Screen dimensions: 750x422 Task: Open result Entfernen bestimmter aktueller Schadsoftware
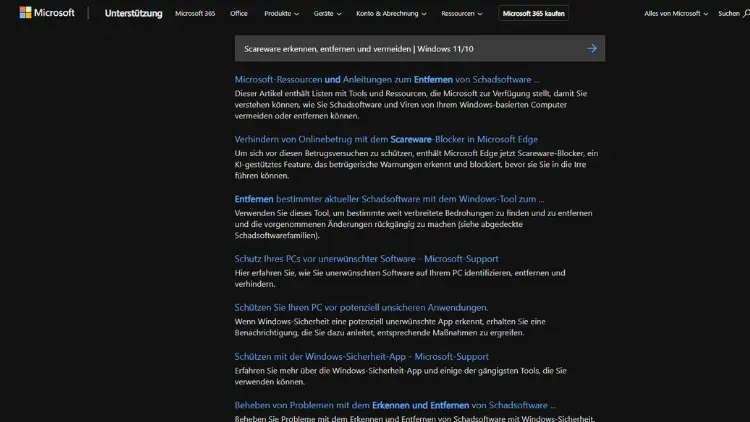[x=389, y=199]
